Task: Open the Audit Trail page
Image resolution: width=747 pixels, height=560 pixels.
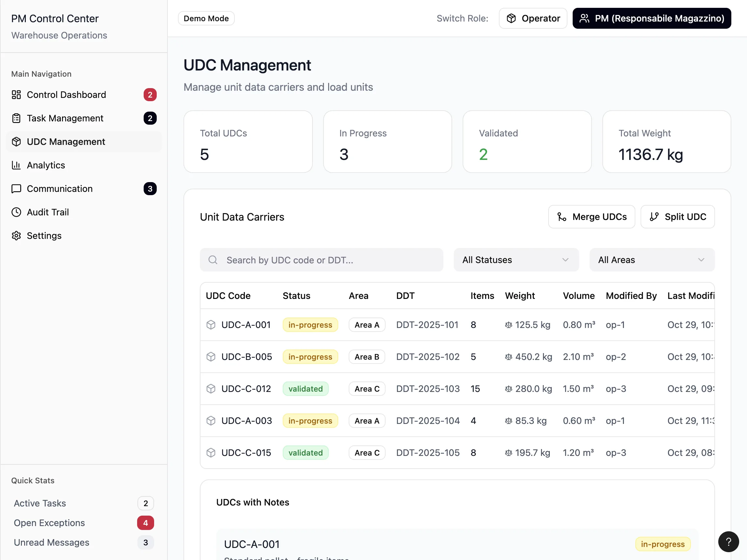Action: click(84, 212)
